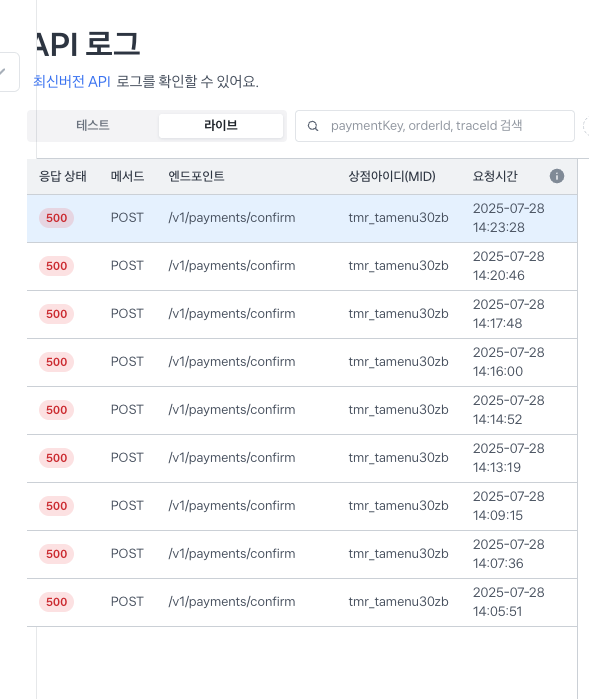Click the 500 badge for 14:16:00 request

(x=56, y=362)
